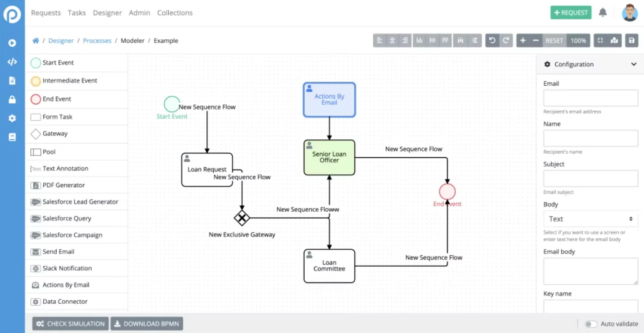Open the Body type dropdown showing Text
The height and width of the screenshot is (333, 644).
click(591, 219)
